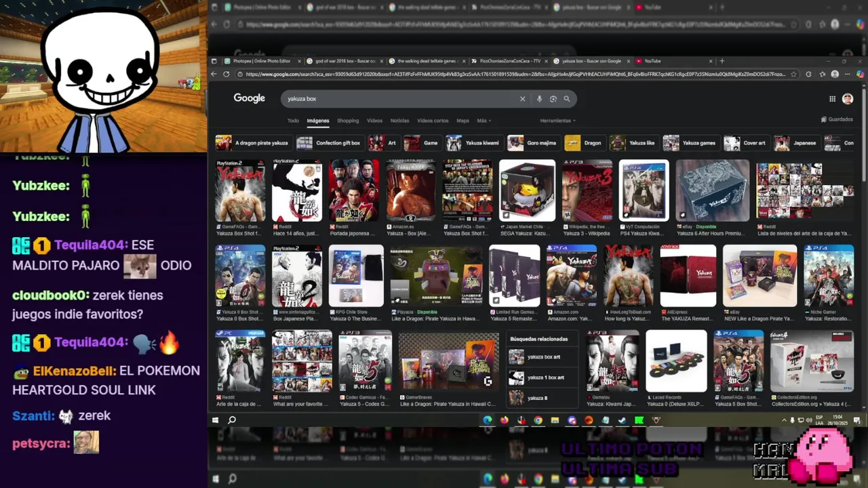The width and height of the screenshot is (868, 488).
Task: Filter by Confection gift box chip
Action: coord(330,143)
